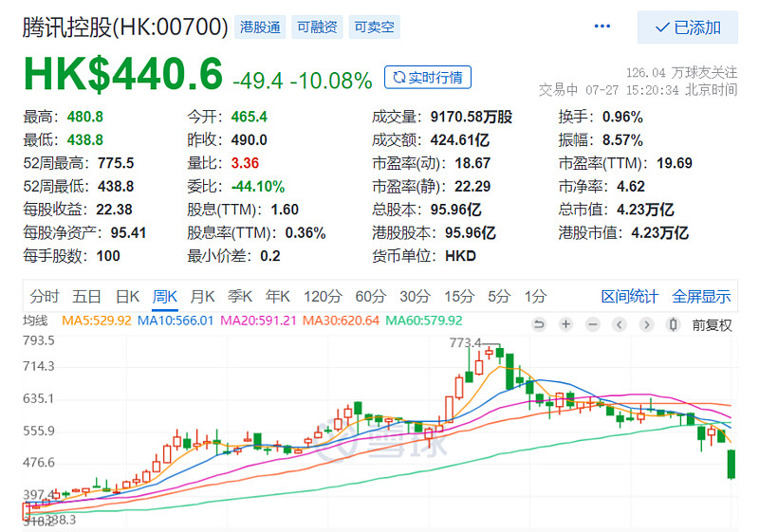Switch to the 季K chart tab
The image size is (759, 532).
coord(240,296)
